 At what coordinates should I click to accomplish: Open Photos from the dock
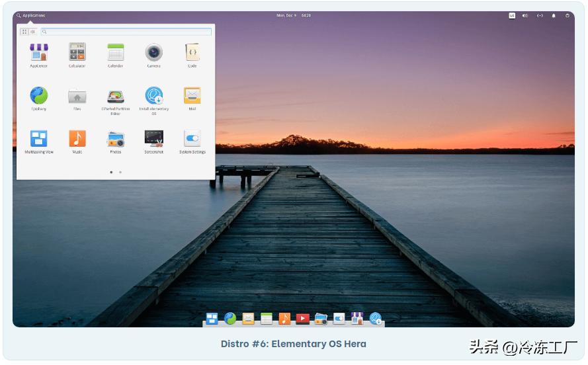[x=321, y=319]
